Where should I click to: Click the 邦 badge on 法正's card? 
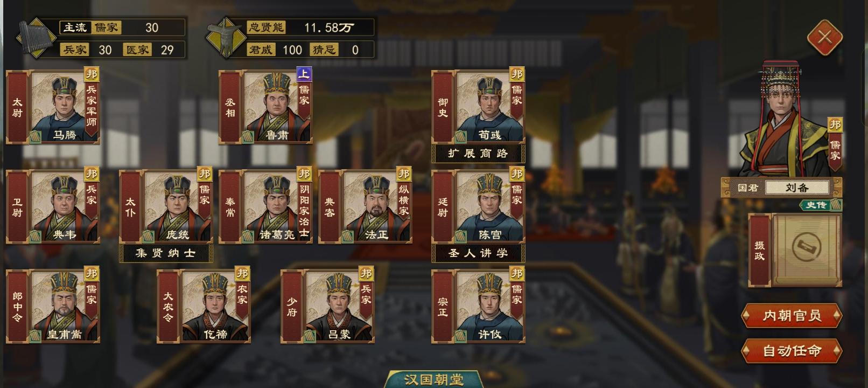click(x=404, y=174)
